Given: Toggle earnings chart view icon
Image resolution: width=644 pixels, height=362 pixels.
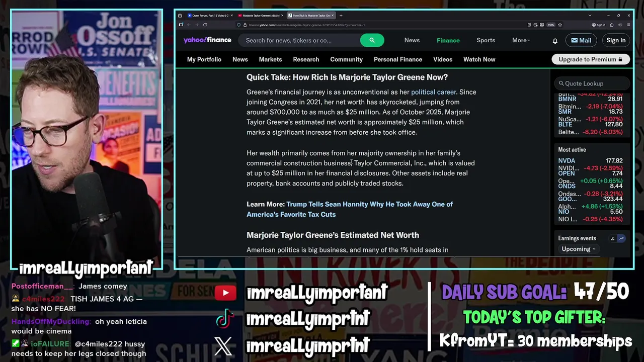Looking at the screenshot, I should 621,238.
